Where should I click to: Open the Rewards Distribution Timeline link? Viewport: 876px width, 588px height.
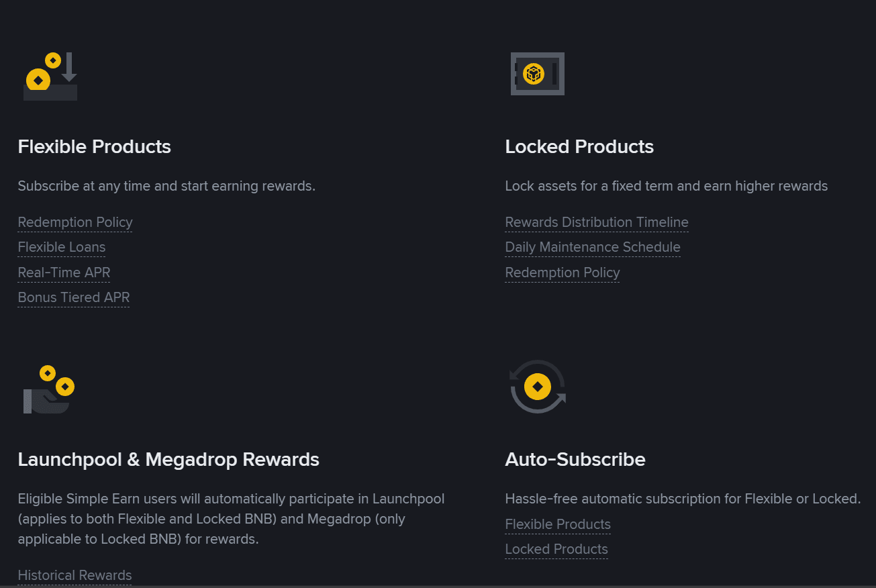(597, 222)
